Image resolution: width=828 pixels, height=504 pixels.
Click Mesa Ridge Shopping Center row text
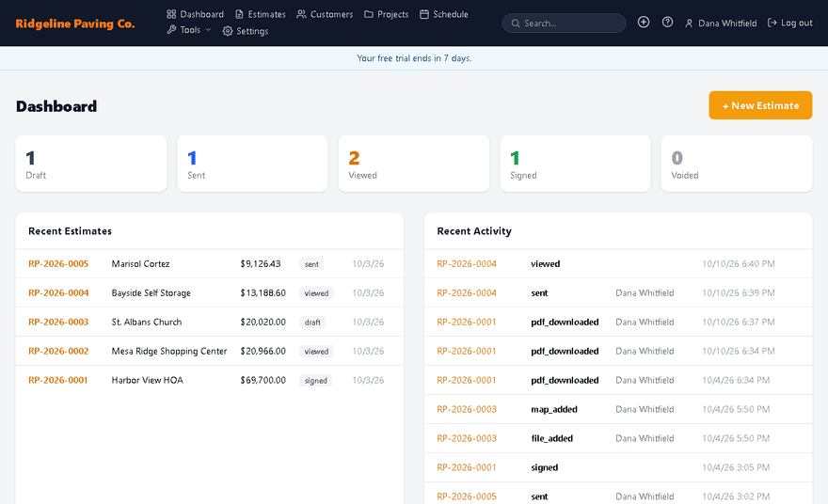tap(169, 351)
